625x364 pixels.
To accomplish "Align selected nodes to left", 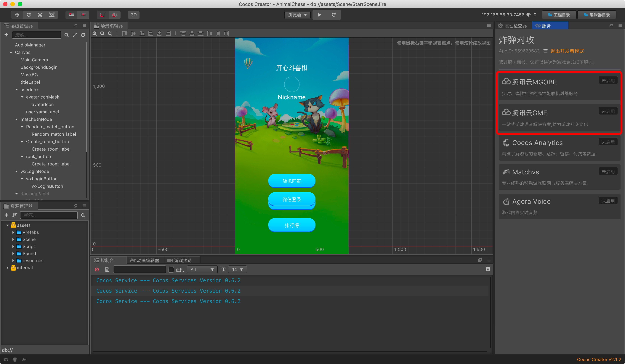I will point(151,33).
